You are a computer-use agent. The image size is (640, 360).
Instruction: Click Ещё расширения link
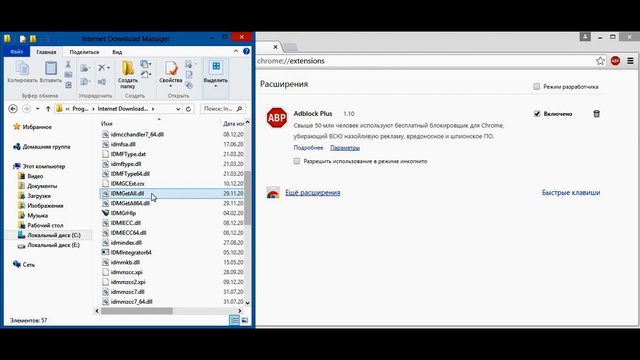(313, 193)
